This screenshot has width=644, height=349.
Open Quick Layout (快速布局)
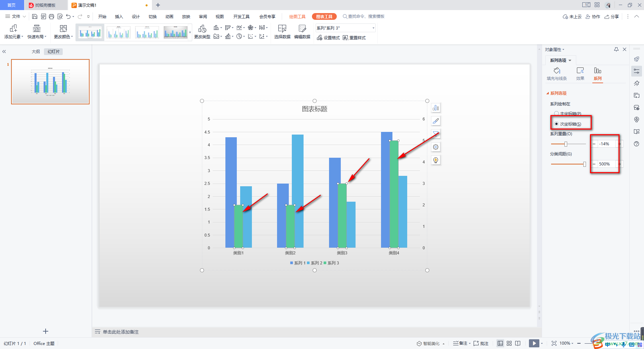click(37, 32)
